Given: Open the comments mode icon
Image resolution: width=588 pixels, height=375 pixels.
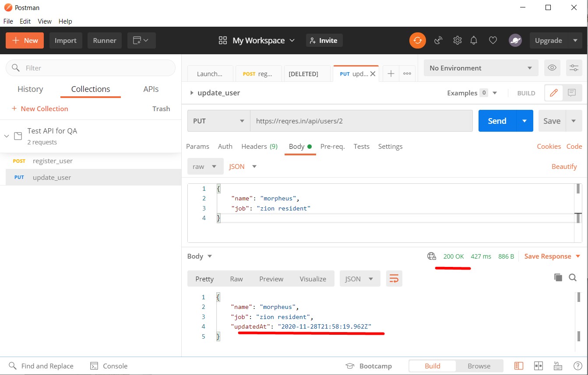Looking at the screenshot, I should 571,93.
